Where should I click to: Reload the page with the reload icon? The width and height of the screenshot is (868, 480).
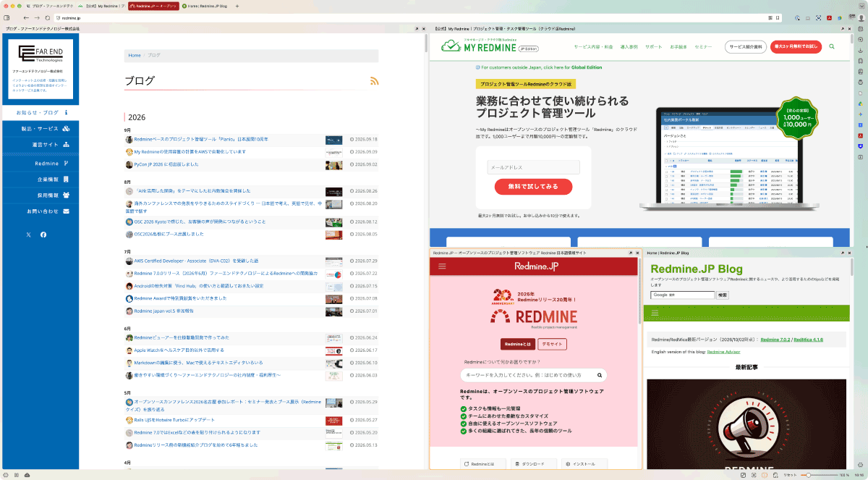[x=48, y=17]
